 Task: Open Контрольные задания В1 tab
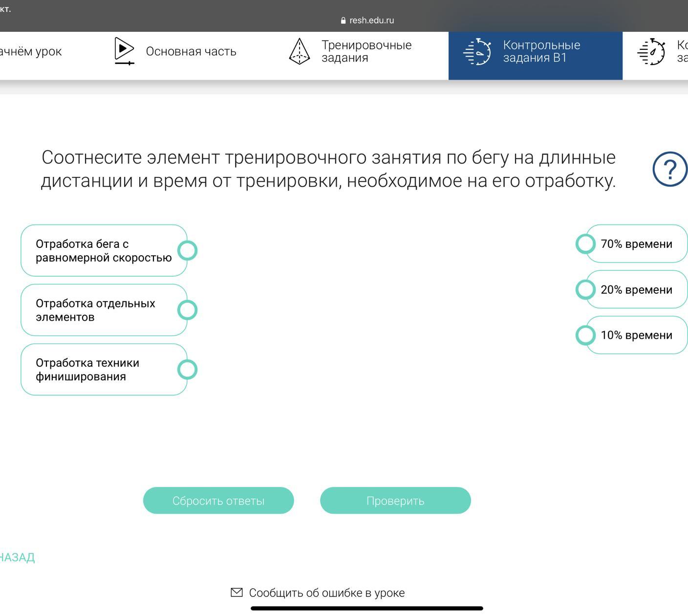click(x=536, y=56)
